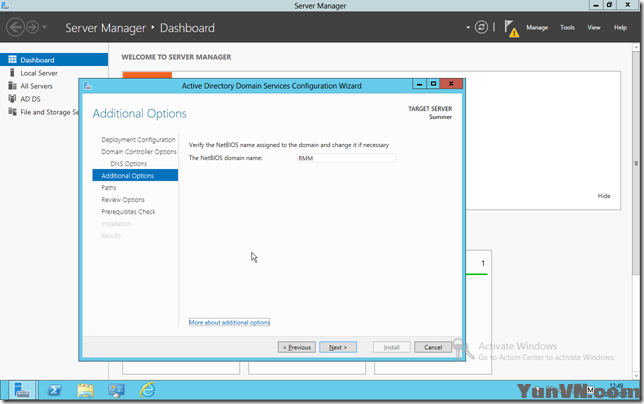Viewport: 644px width, 404px height.
Task: Open the Tools menu
Action: [x=567, y=28]
